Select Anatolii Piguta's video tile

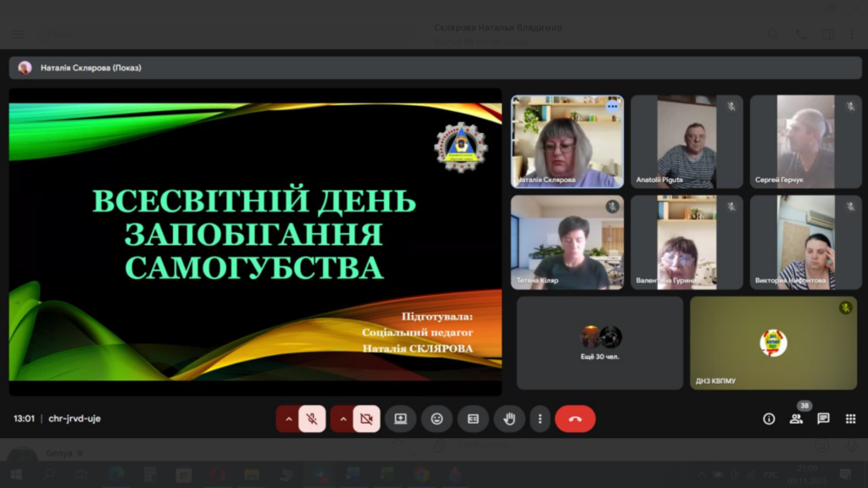pyautogui.click(x=687, y=141)
